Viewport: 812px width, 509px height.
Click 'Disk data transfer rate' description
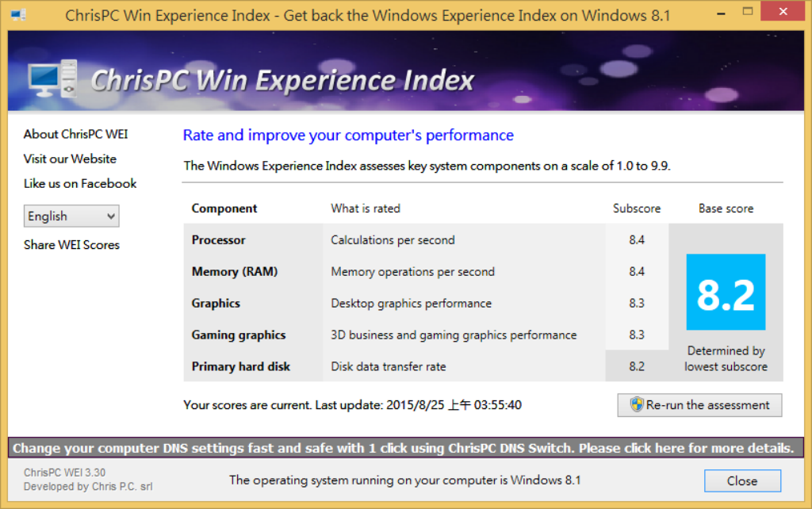[x=389, y=366]
